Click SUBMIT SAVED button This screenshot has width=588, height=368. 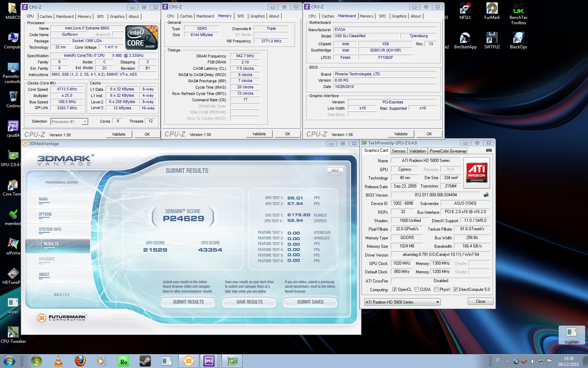[310, 302]
